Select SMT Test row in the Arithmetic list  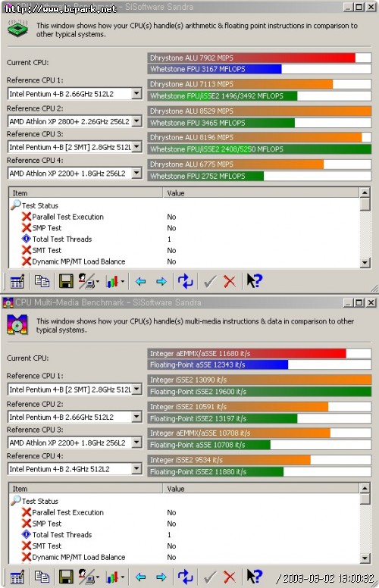coord(46,250)
